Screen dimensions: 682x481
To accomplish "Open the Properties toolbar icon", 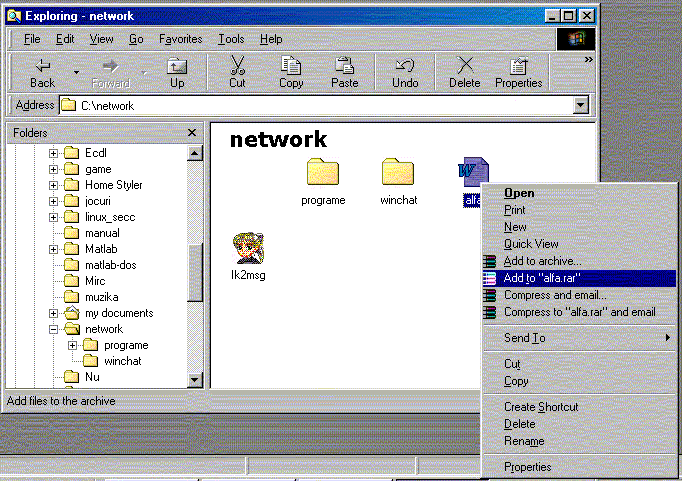I will pyautogui.click(x=518, y=66).
